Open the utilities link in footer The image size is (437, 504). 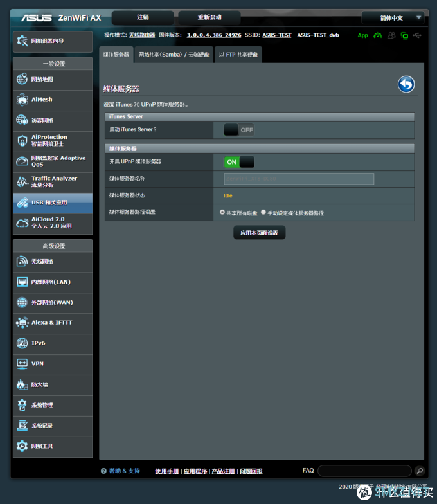point(195,471)
